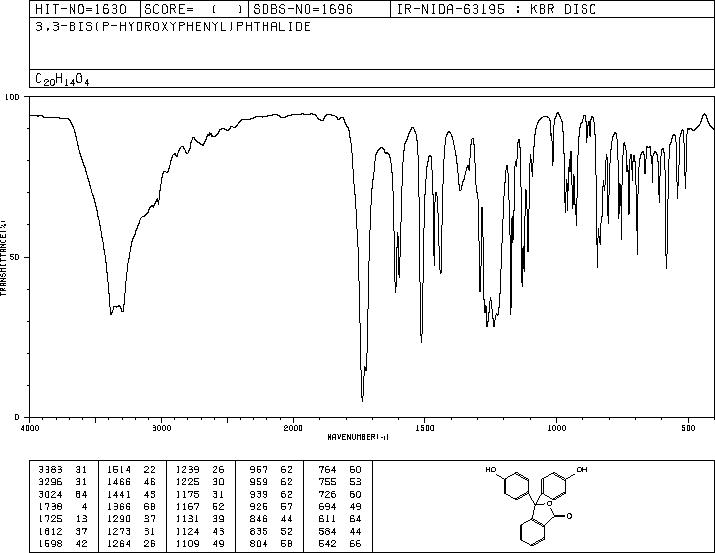
Task: Click the SCORE= field in the header
Action: (194, 9)
